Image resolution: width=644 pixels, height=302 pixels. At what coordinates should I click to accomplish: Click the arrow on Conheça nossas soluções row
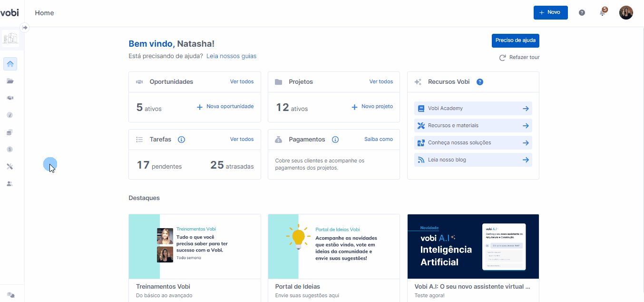tap(526, 143)
